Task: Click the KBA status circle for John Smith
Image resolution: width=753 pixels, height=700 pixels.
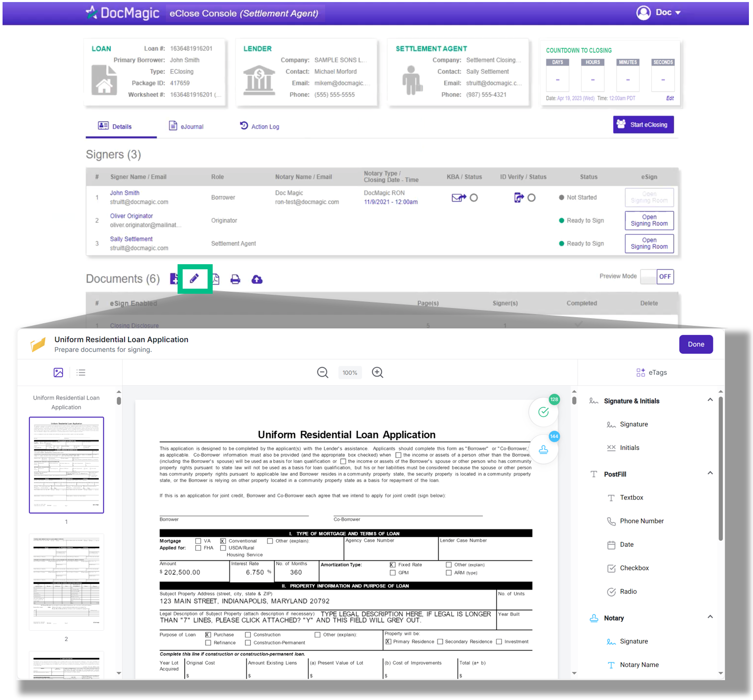Action: tap(474, 198)
